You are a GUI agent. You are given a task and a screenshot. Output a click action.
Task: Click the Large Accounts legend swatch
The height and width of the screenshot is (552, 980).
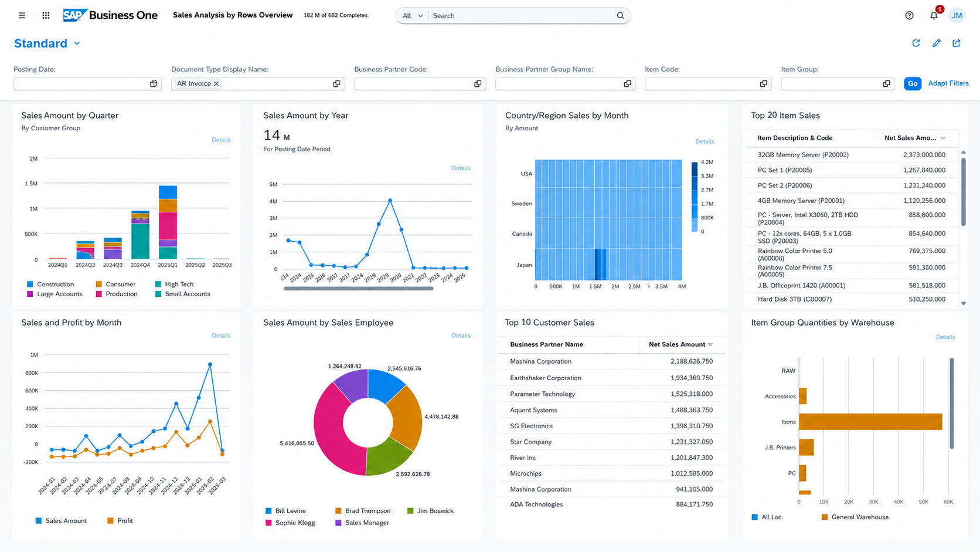(30, 294)
